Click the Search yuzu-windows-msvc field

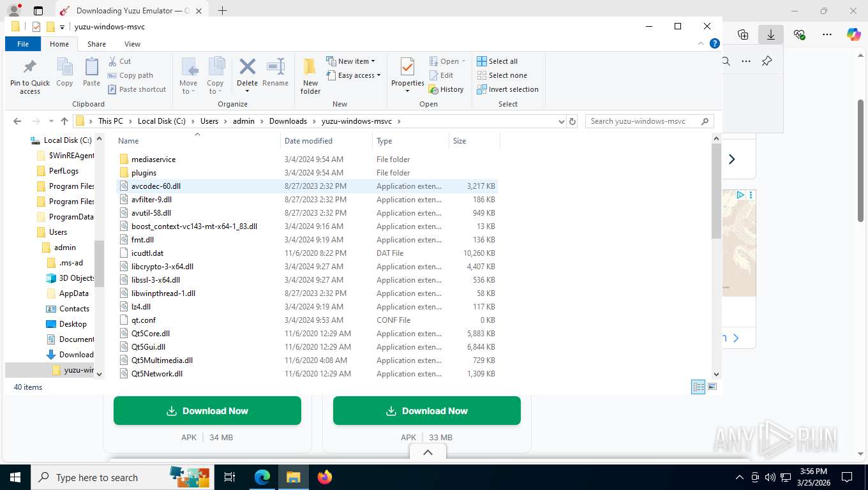649,121
